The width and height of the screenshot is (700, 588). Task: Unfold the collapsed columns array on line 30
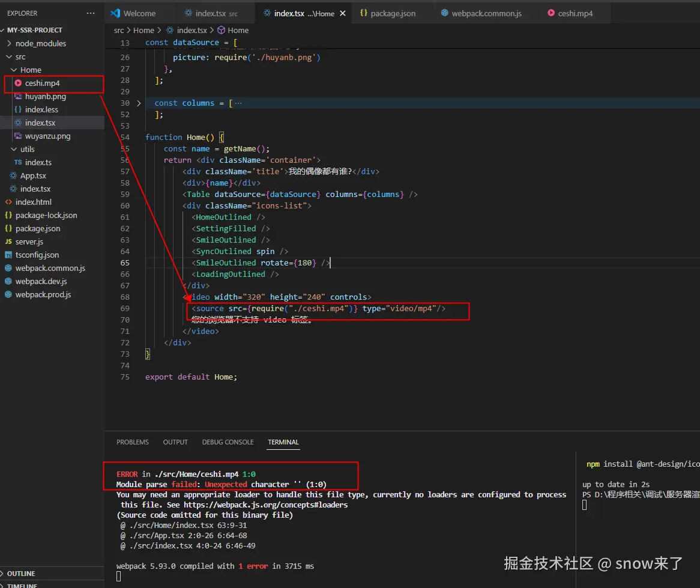pos(139,103)
